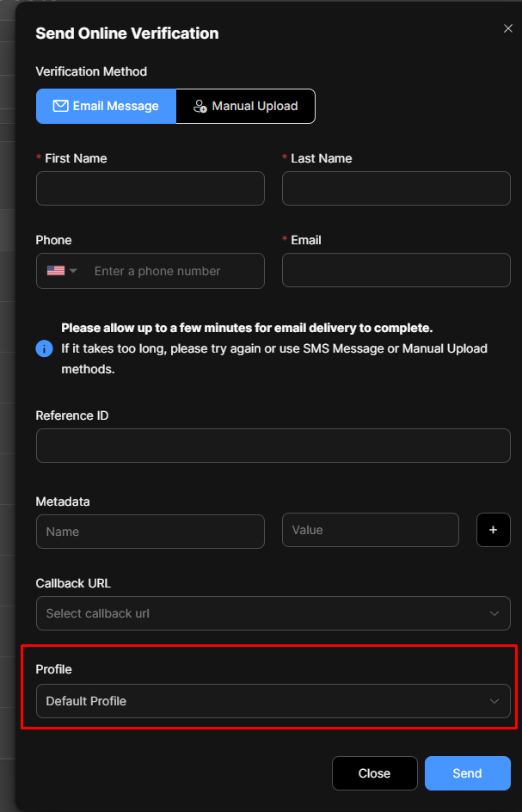Click the Close button at the bottom

[374, 773]
